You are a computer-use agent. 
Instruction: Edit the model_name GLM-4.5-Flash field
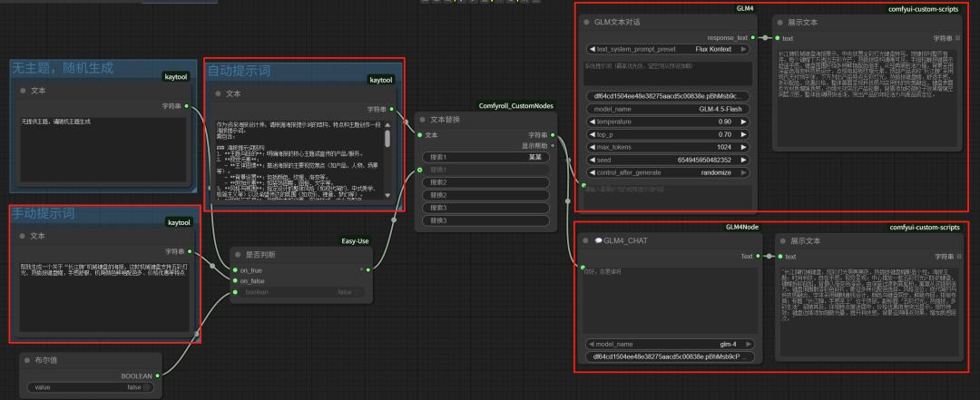coord(668,109)
